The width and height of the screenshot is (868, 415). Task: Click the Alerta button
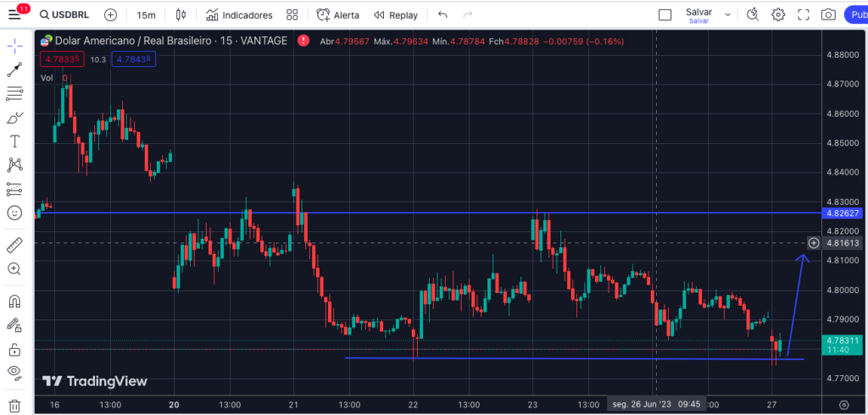tap(337, 15)
